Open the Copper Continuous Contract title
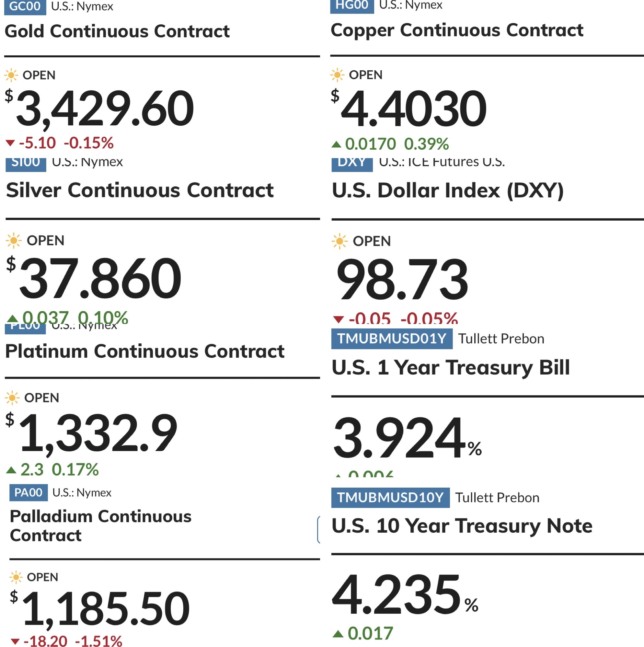The height and width of the screenshot is (647, 644). click(457, 30)
